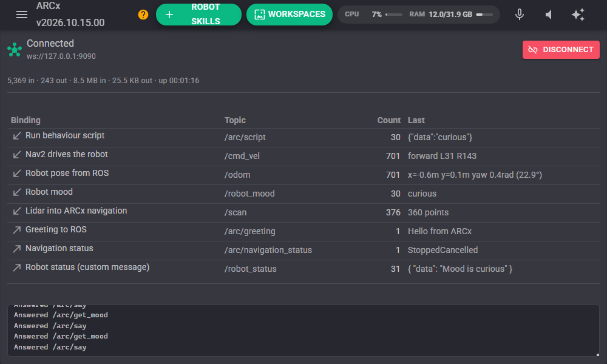Click the Connected status label
607x364 pixels.
point(50,43)
